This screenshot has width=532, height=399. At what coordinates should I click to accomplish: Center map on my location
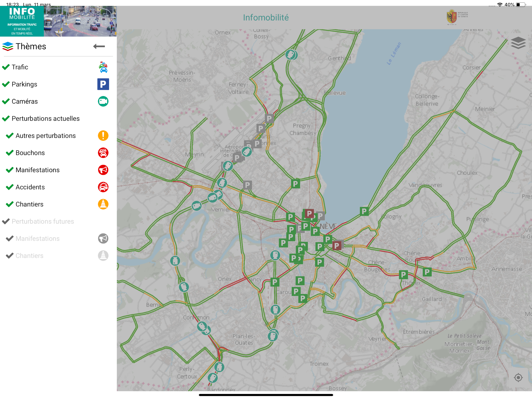(518, 377)
